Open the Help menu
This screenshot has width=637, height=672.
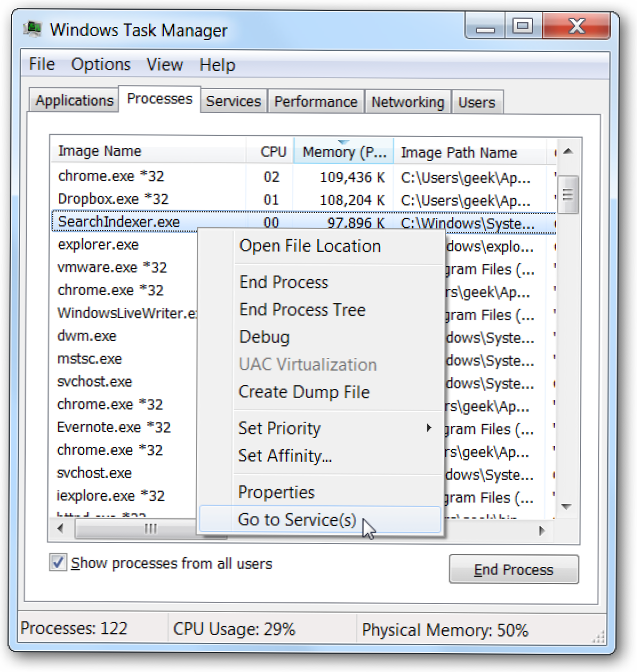click(x=217, y=65)
